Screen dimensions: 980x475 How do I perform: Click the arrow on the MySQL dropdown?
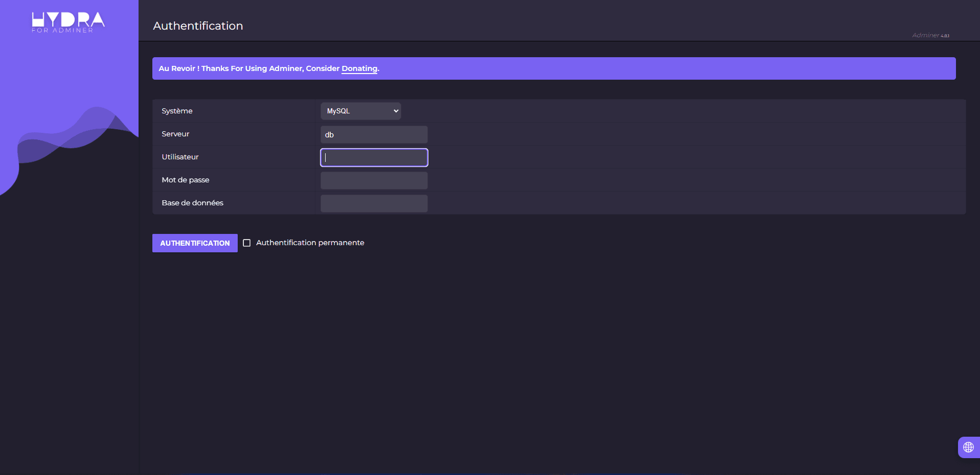(x=396, y=111)
